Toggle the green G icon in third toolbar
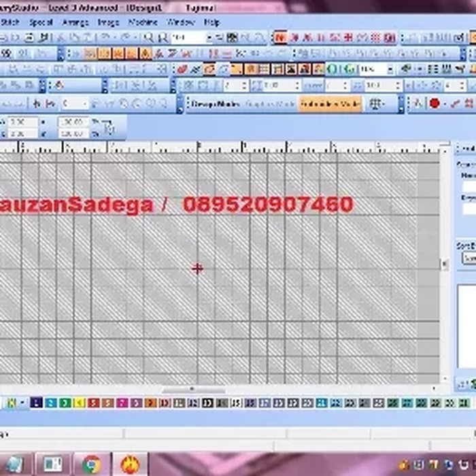 point(349,69)
